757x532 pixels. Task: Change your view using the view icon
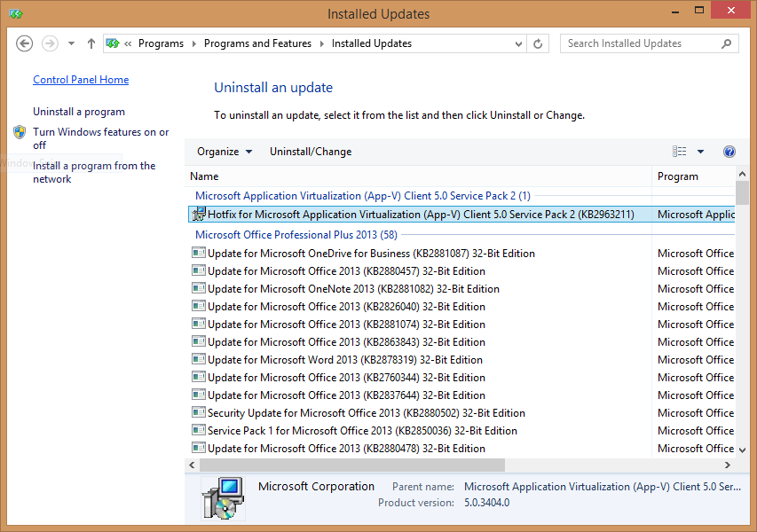[x=679, y=152]
